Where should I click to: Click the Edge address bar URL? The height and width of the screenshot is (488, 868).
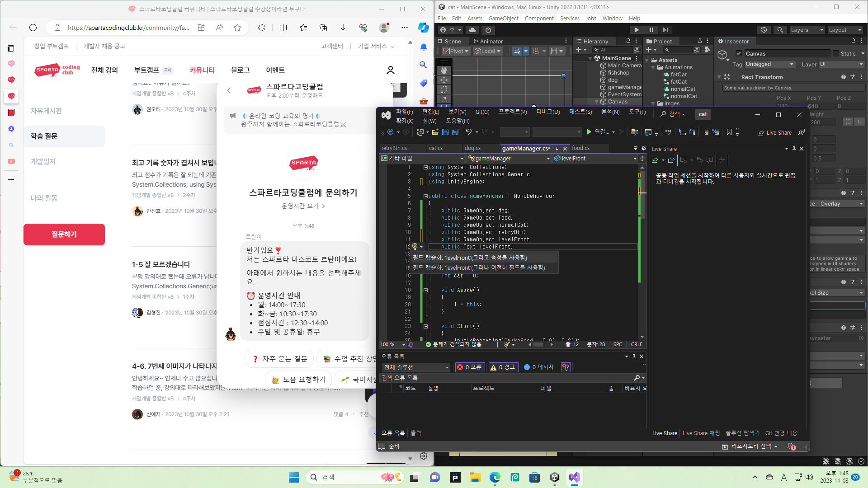(x=128, y=28)
